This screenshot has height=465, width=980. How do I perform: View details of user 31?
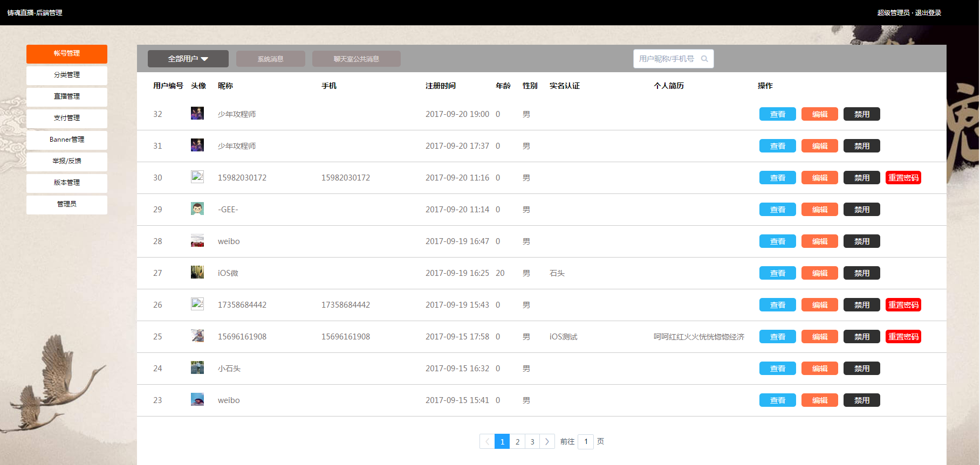[x=778, y=146]
